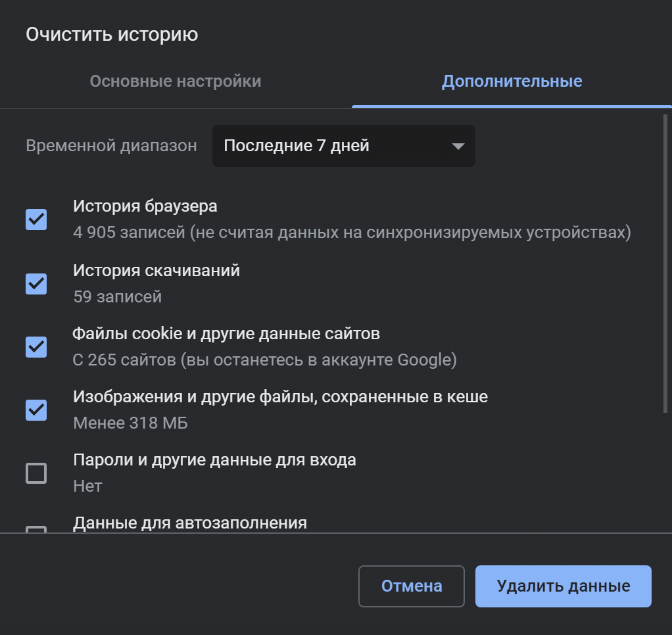Click the options list vertical scrollbar

665,263
